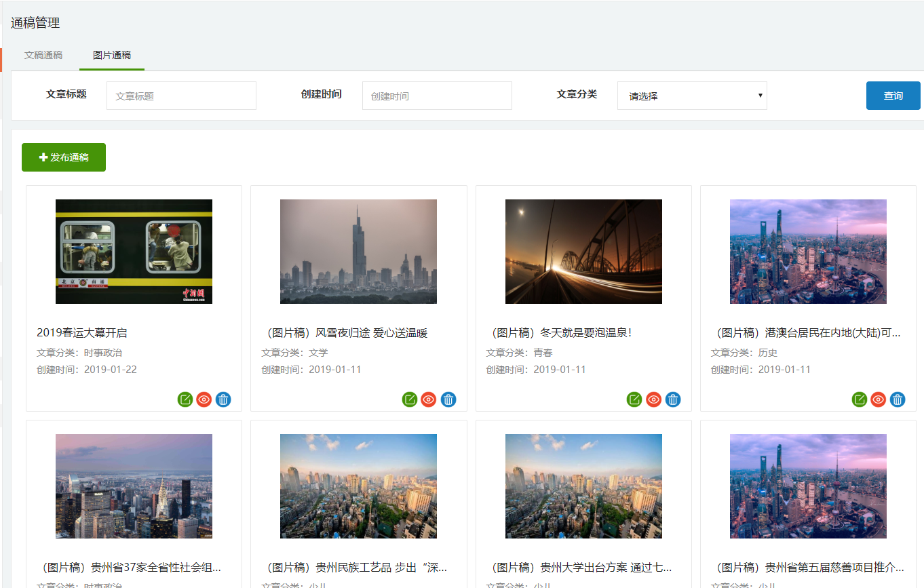Delete the 2019春运大幕开启 article
This screenshot has width=924, height=588.
tap(223, 399)
